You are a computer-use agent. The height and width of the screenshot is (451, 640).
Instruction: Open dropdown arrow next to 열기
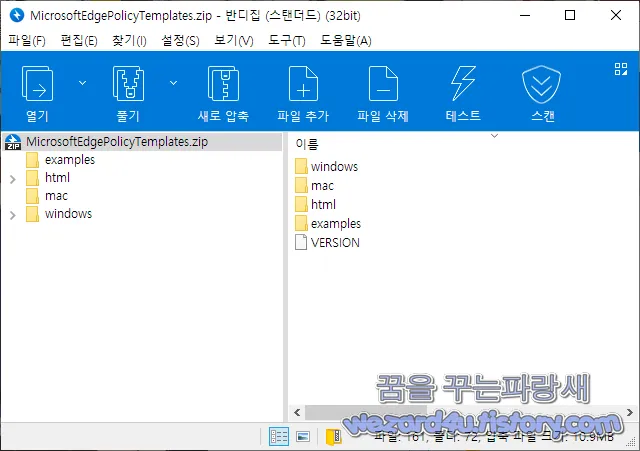[x=82, y=83]
